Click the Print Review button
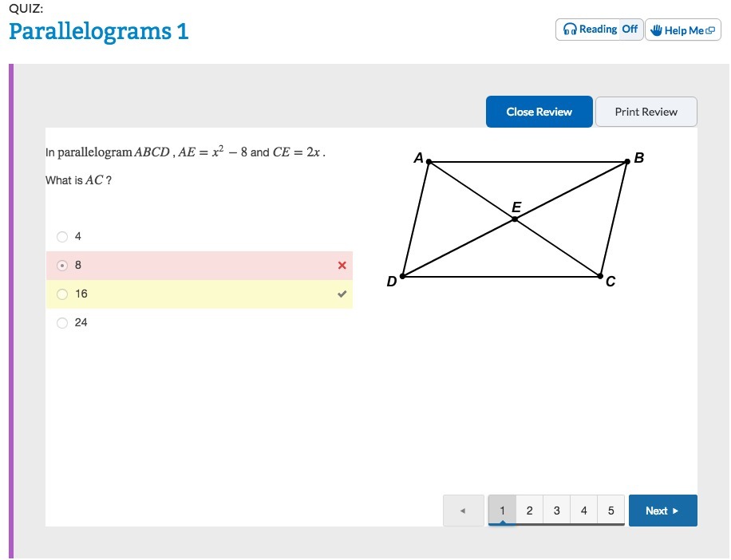 pyautogui.click(x=646, y=112)
